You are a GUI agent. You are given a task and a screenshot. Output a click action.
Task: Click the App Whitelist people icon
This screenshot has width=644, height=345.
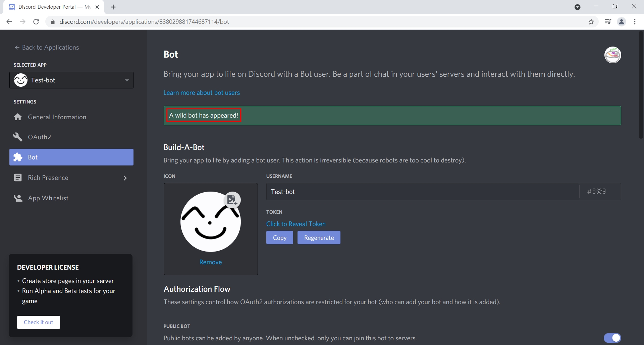pos(18,198)
